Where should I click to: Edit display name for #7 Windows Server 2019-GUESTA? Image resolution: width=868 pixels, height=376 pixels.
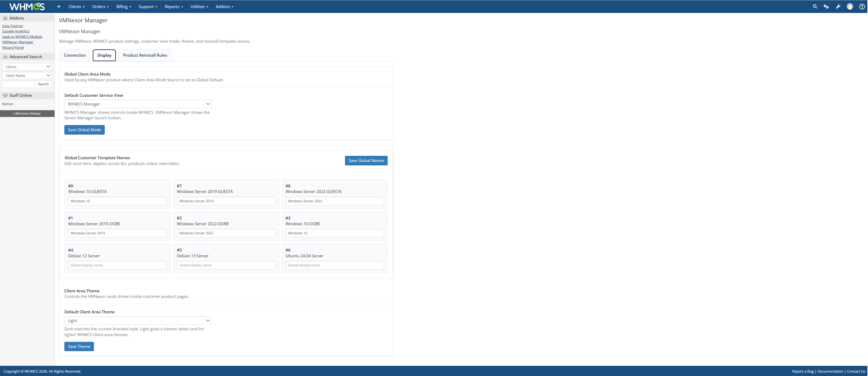(x=226, y=201)
